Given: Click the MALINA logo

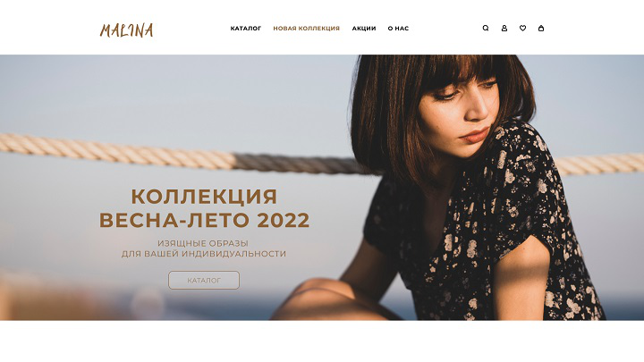Looking at the screenshot, I should [126, 30].
